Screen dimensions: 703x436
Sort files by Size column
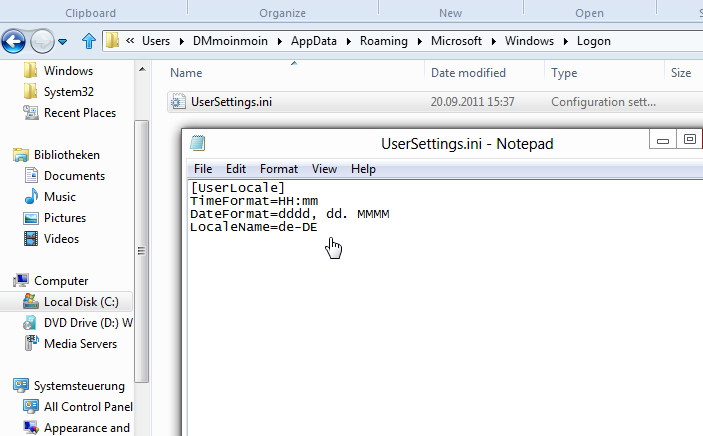pos(681,73)
